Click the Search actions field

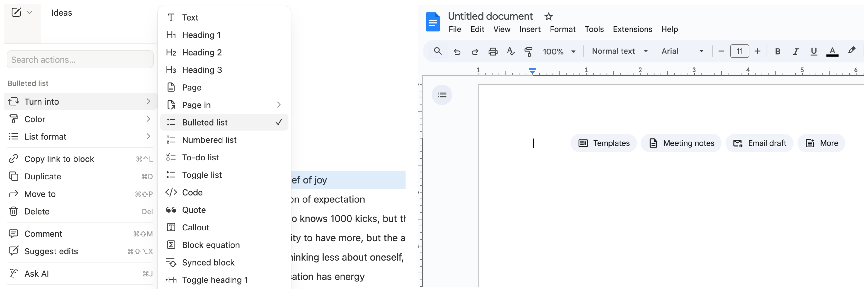pos(80,60)
